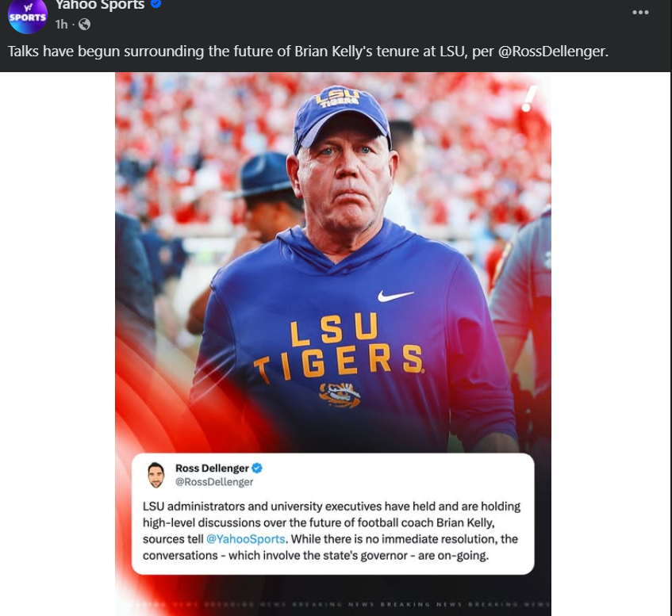
Task: Click the Nike swoosh on the hoodie
Action: tap(396, 296)
